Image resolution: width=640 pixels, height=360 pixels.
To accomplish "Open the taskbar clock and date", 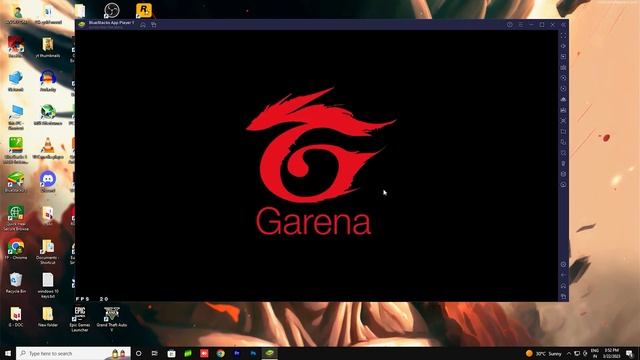I will pyautogui.click(x=611, y=353).
